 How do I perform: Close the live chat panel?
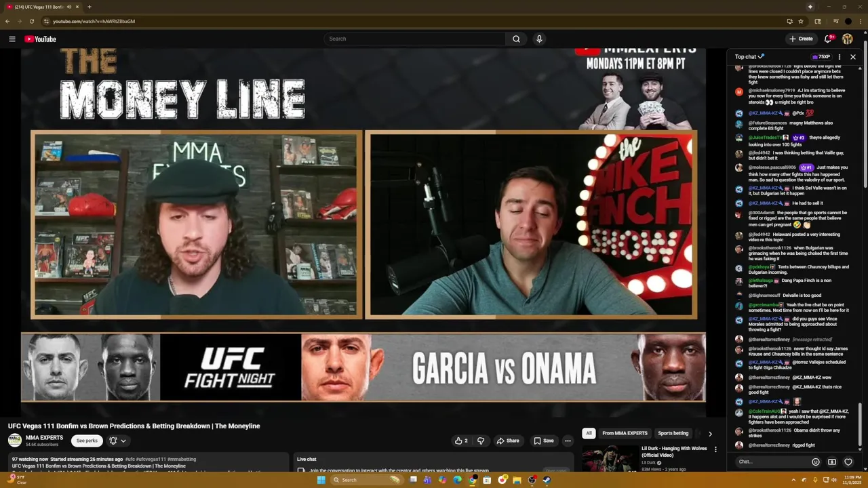point(853,57)
